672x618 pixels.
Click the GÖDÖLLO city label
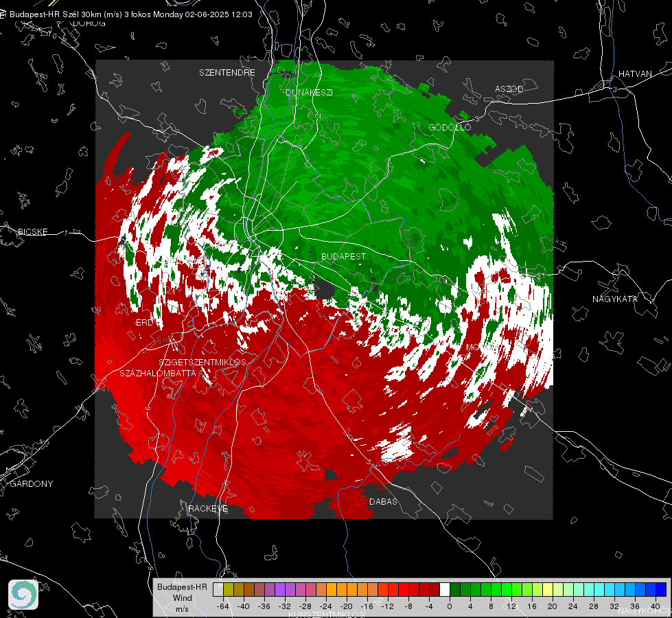tap(450, 127)
